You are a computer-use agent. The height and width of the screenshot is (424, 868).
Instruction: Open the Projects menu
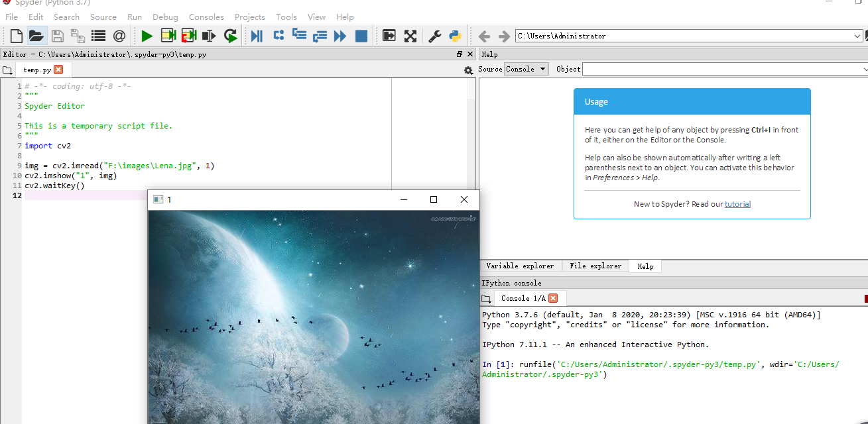249,17
